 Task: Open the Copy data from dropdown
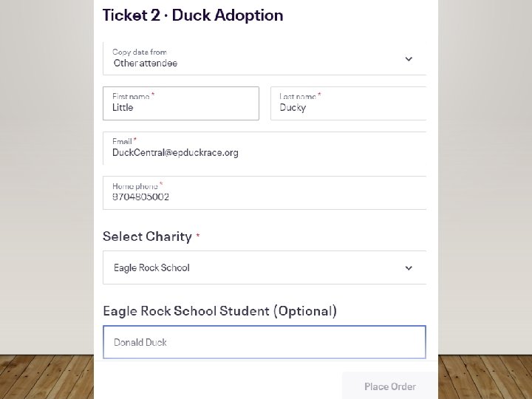[264, 58]
